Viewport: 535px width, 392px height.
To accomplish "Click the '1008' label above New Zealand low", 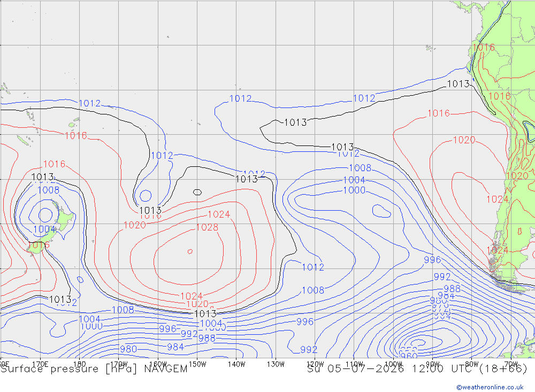I will tap(49, 190).
